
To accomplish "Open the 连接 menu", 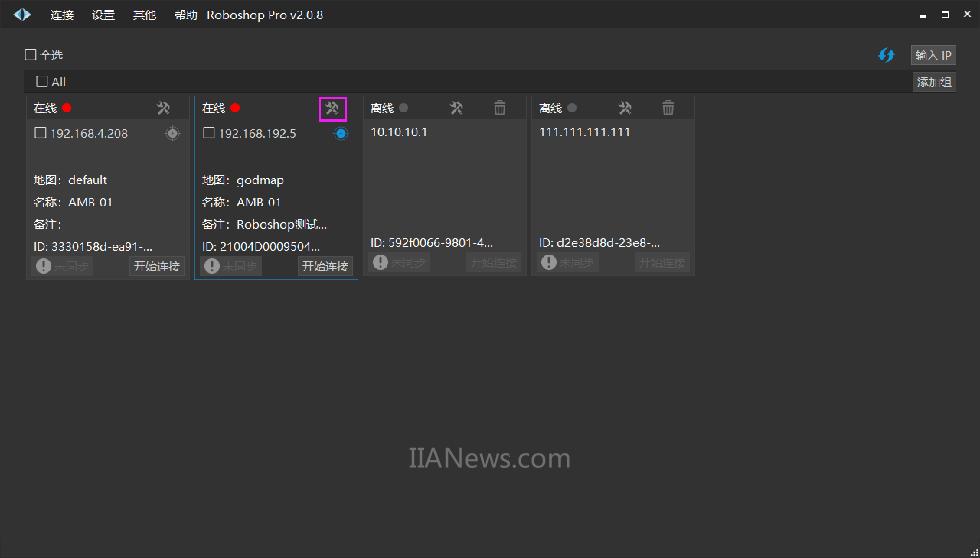I will [x=62, y=15].
